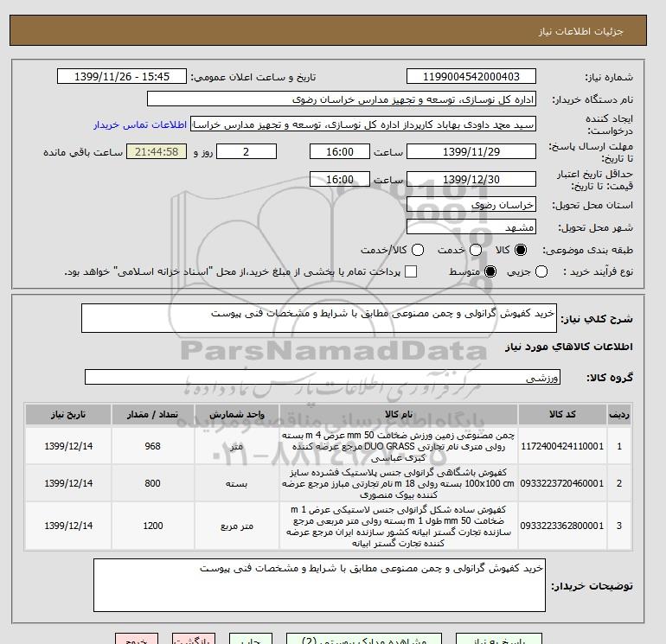Image resolution: width=666 pixels, height=644 pixels.
Task: Click the remaining days field showing 2
Action: point(247,151)
